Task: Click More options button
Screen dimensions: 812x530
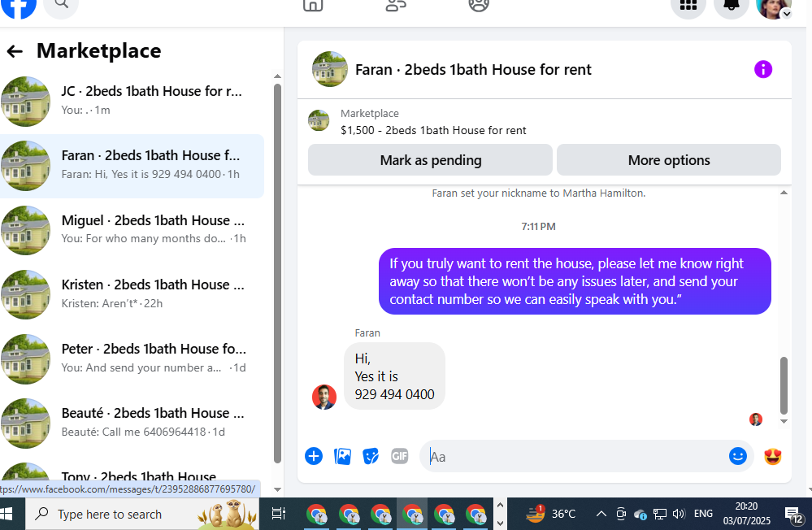Action: tap(669, 160)
